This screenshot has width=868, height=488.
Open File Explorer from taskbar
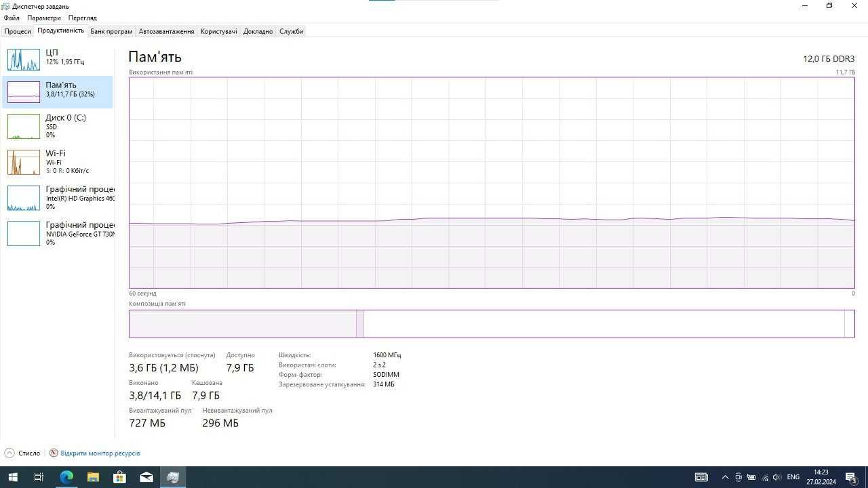point(93,477)
